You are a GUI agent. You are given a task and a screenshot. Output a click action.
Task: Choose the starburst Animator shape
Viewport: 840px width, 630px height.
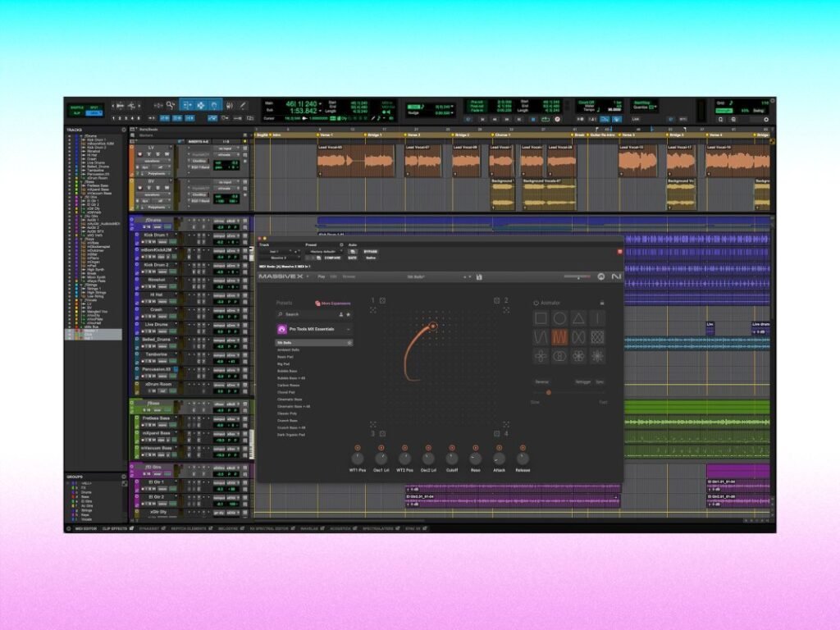[597, 356]
